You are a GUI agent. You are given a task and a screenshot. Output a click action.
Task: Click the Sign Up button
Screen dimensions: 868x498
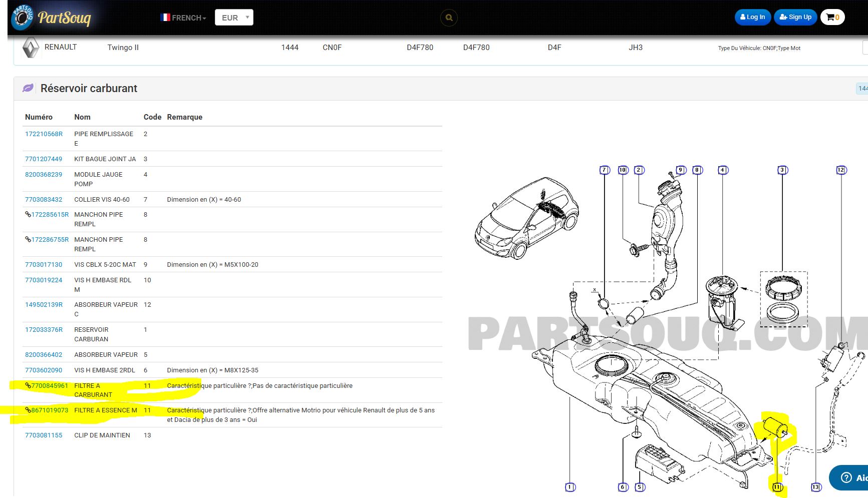(x=795, y=17)
